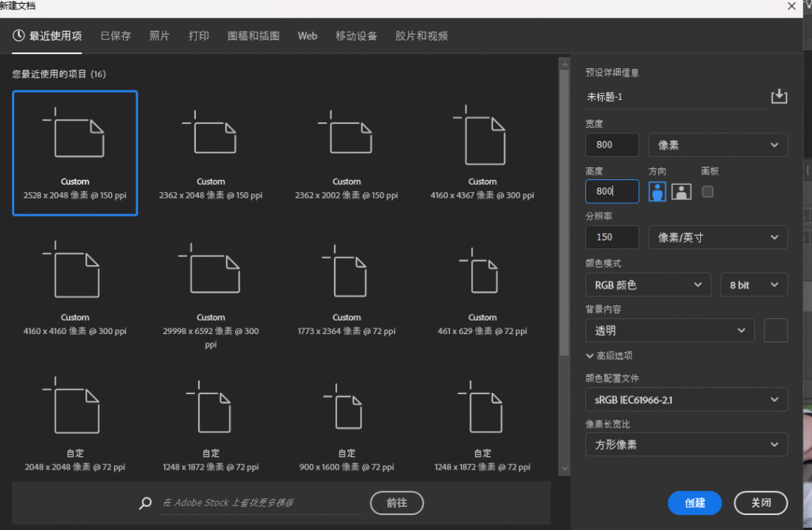Open the 方形像素 pixel aspect ratio dropdown
Image resolution: width=812 pixels, height=530 pixels.
(686, 444)
